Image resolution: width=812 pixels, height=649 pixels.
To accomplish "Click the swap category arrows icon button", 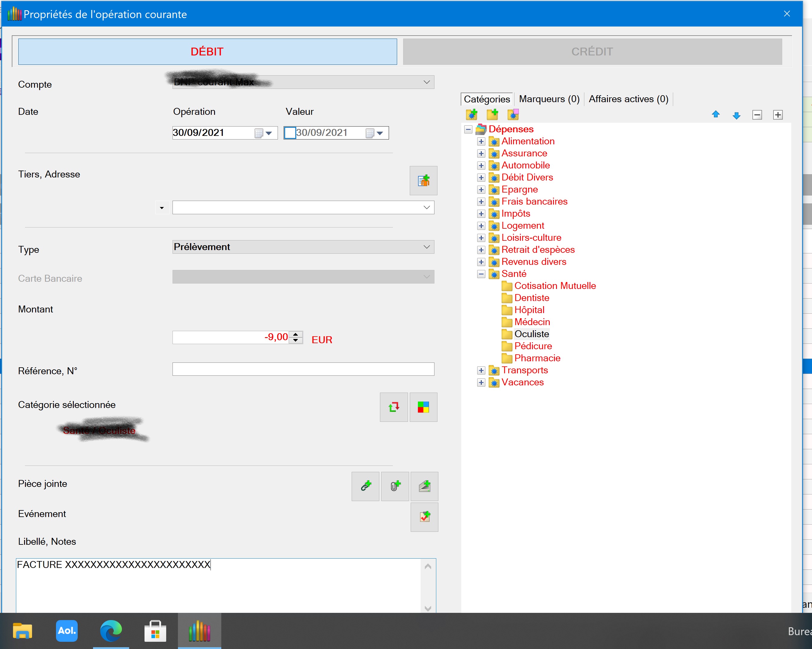I will point(394,407).
